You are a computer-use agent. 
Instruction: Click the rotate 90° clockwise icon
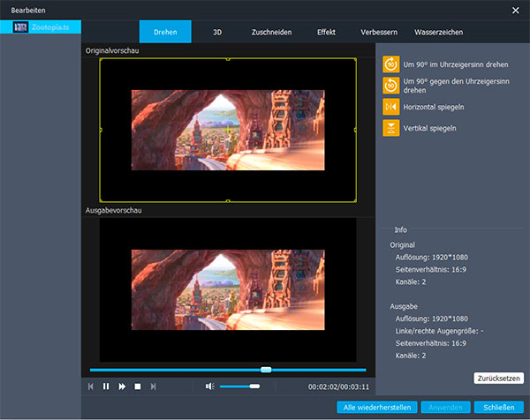pos(391,64)
